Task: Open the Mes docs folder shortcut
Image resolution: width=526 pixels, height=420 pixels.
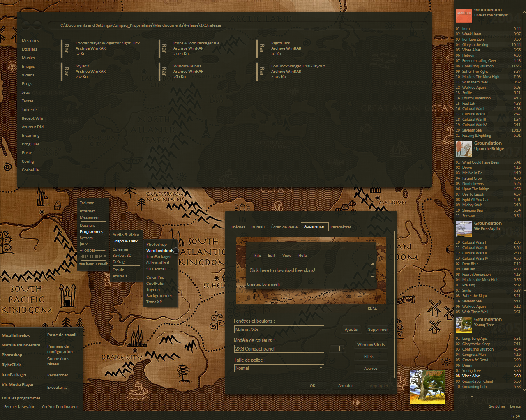Action: (30, 41)
